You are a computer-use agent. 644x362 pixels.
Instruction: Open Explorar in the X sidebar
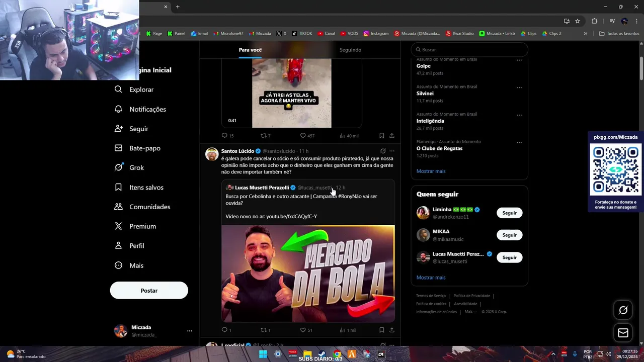click(x=134, y=89)
